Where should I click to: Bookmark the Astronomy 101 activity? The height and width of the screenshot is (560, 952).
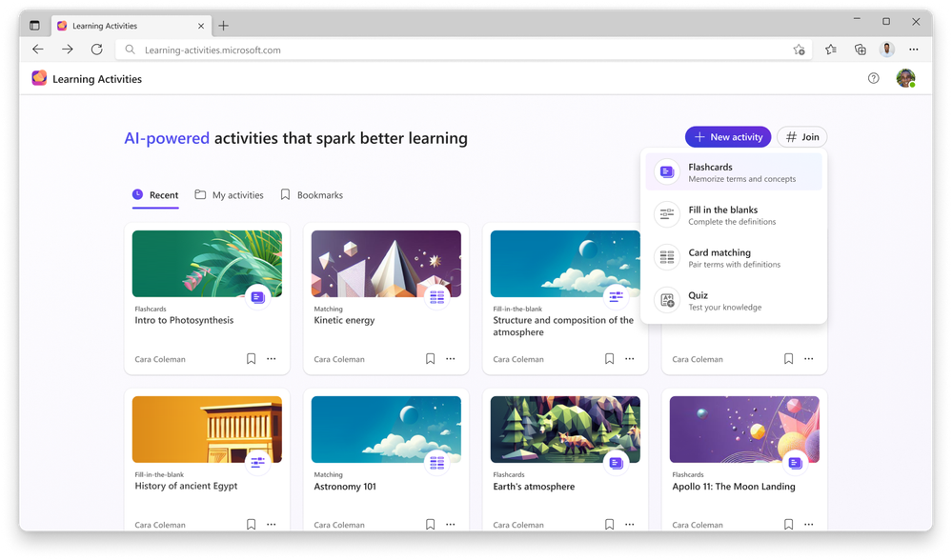(x=430, y=524)
